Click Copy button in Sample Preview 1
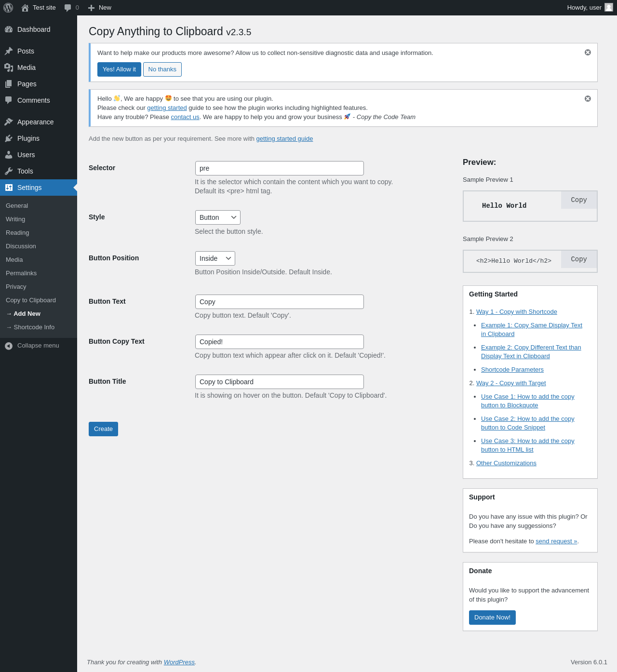 pos(579,200)
